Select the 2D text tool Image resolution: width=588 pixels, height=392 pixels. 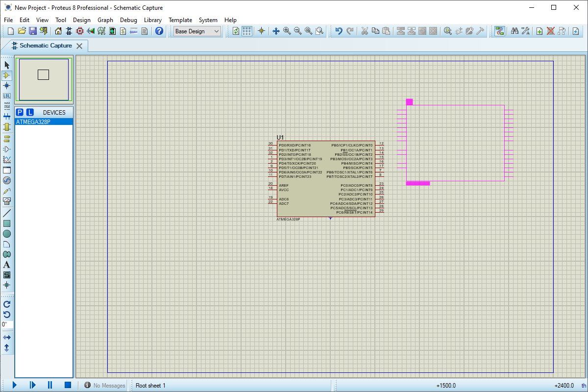(x=7, y=265)
